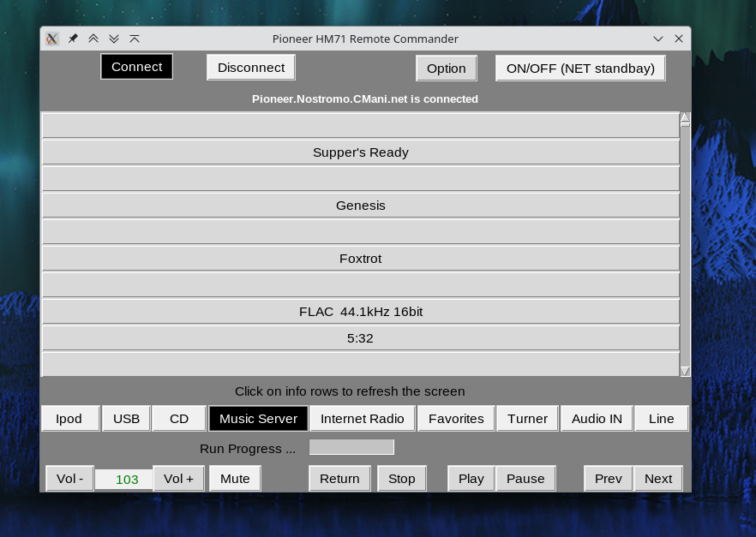The image size is (756, 537).
Task: Click the pin window icon in title bar
Action: pyautogui.click(x=73, y=39)
